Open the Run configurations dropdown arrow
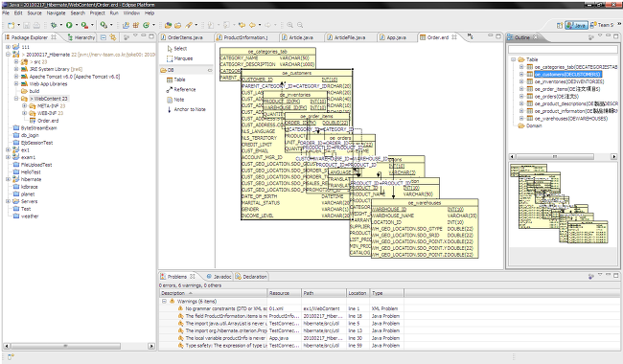This screenshot has width=623, height=364. click(x=77, y=25)
